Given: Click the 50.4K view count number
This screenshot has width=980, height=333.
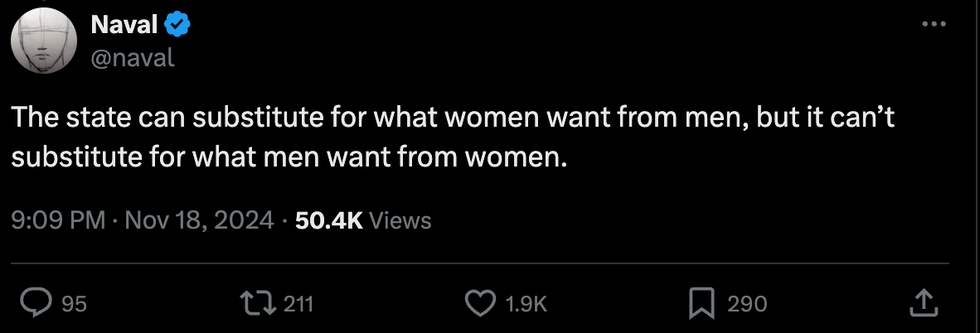Looking at the screenshot, I should pyautogui.click(x=329, y=220).
